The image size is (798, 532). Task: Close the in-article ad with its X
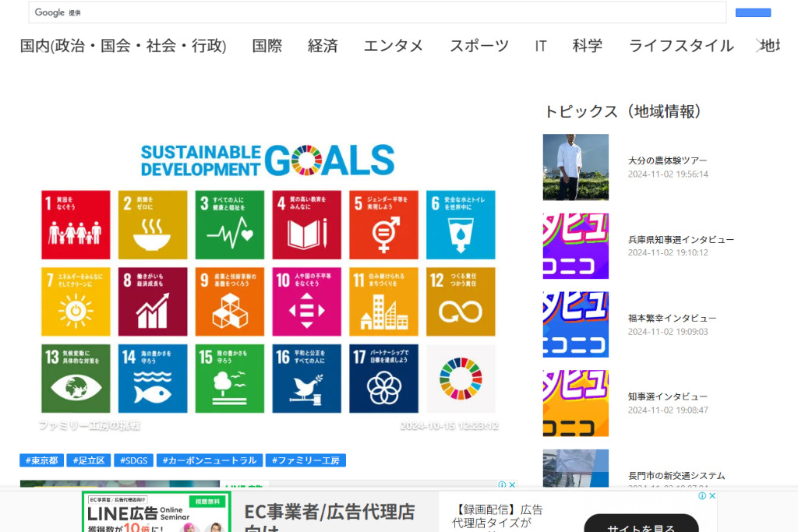tap(513, 484)
